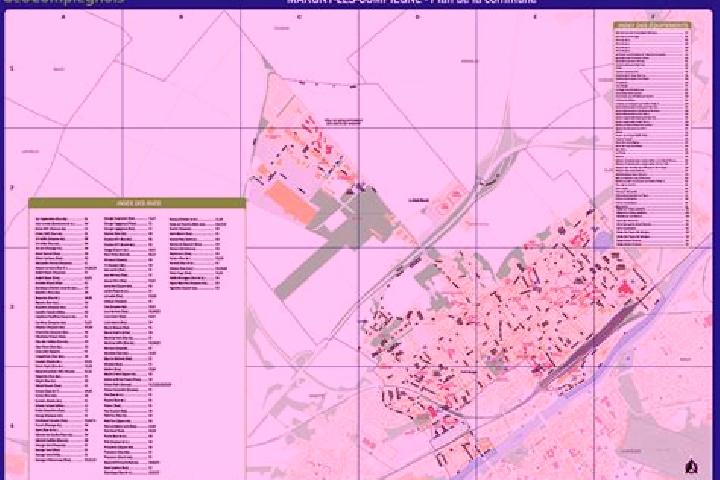Select grid column label A
Screen dimensions: 720x480
(63, 17)
